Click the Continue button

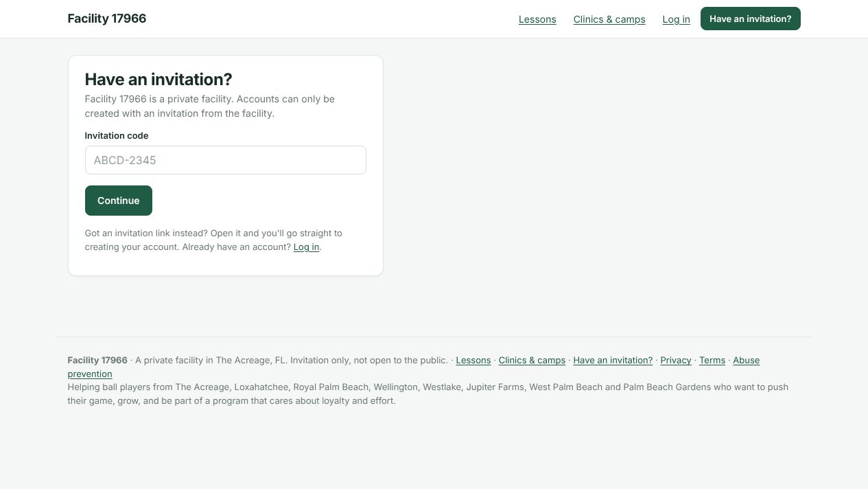119,201
